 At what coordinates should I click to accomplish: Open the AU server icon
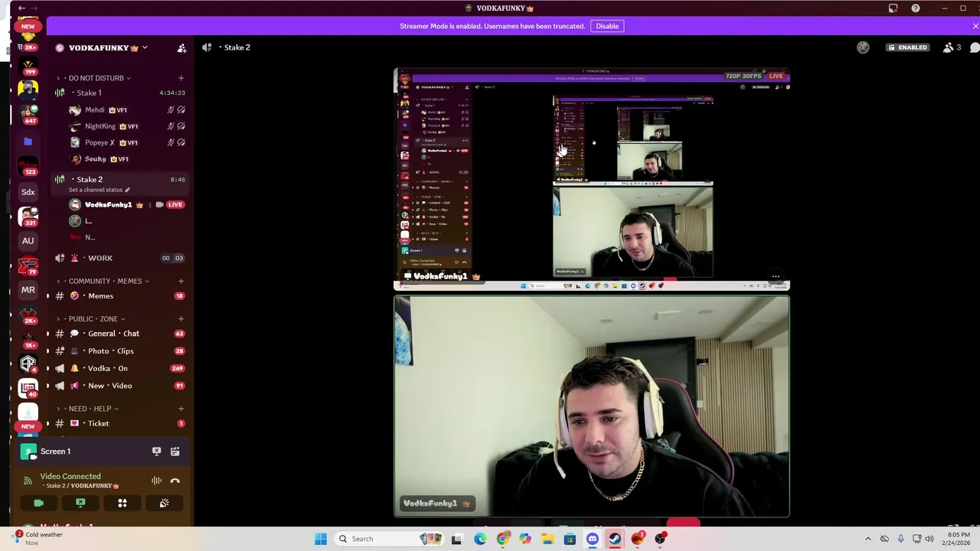pyautogui.click(x=28, y=240)
